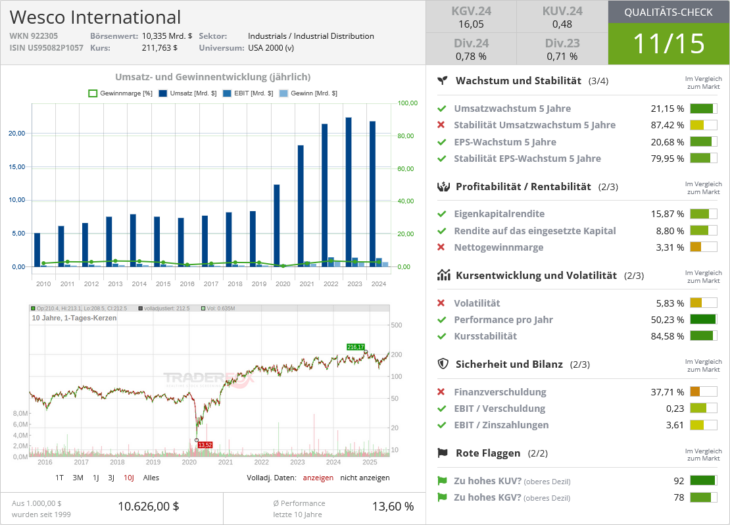
Task: Click the 2022 Umsatz bar in chart
Action: (x=324, y=195)
